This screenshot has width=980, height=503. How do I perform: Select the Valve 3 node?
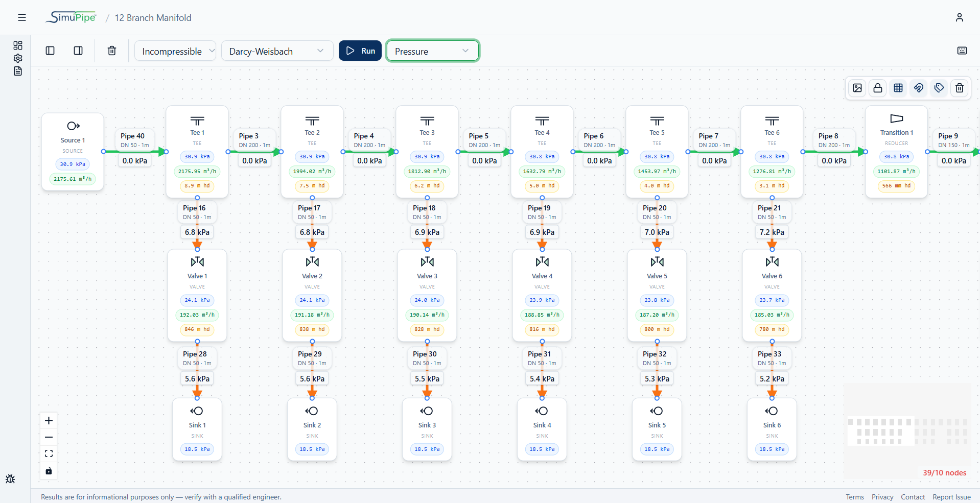[427, 295]
